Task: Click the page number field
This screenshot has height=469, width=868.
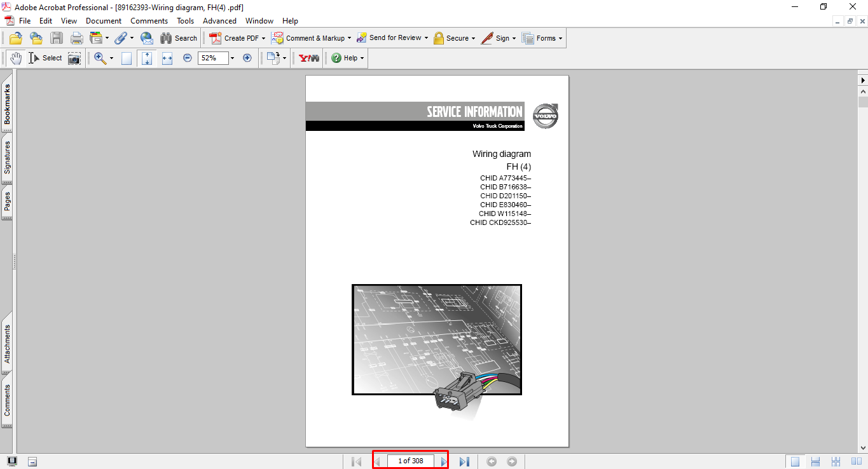Action: tap(410, 461)
